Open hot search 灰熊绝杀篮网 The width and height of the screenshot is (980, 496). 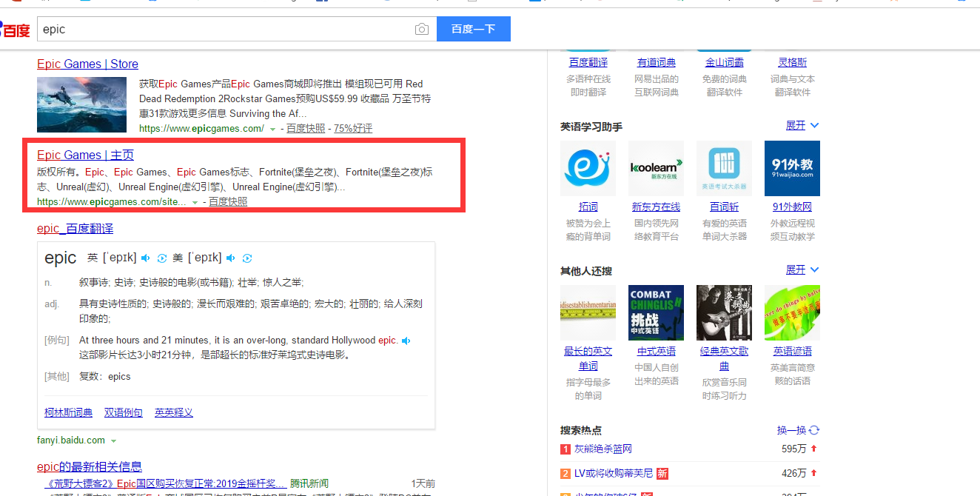pyautogui.click(x=603, y=449)
